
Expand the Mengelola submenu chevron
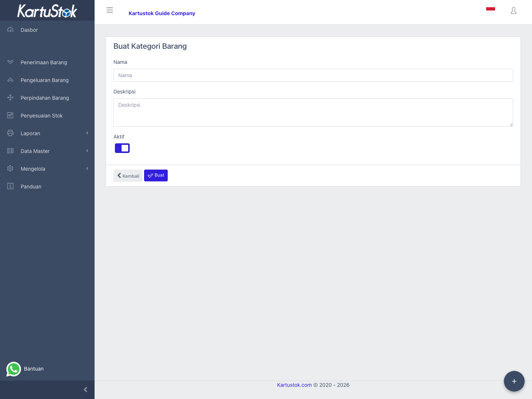point(87,168)
